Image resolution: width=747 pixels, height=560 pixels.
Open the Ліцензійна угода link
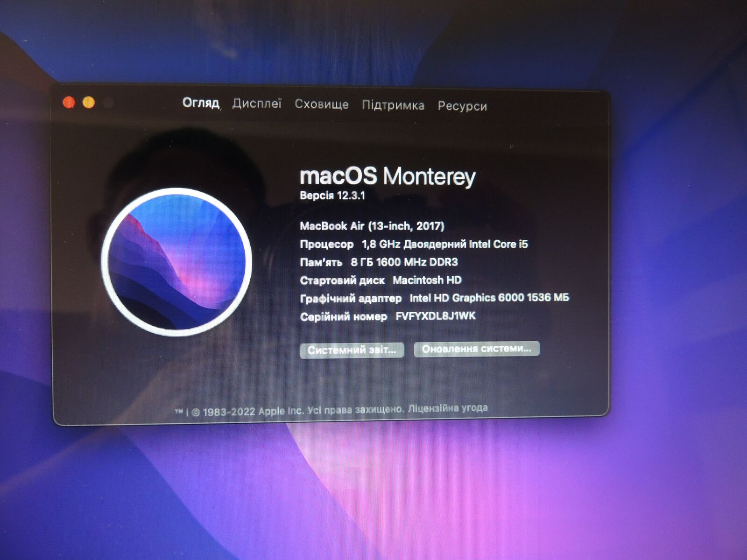(x=448, y=408)
